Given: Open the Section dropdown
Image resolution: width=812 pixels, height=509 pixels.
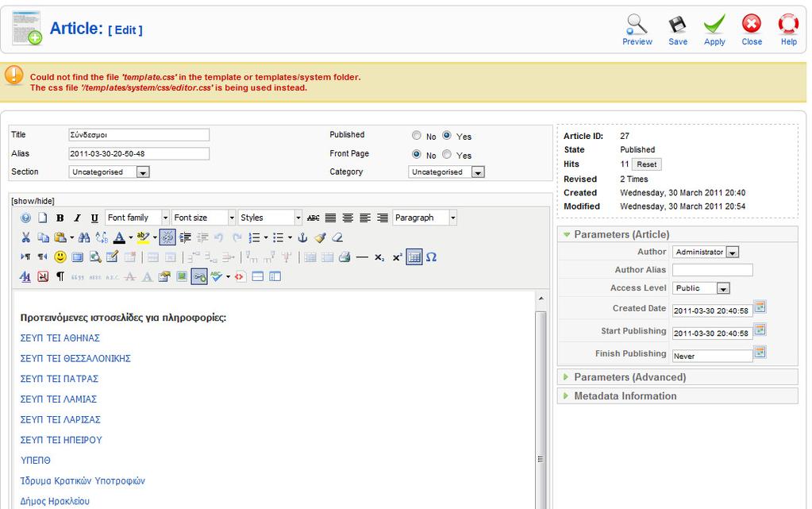Looking at the screenshot, I should click(x=110, y=172).
